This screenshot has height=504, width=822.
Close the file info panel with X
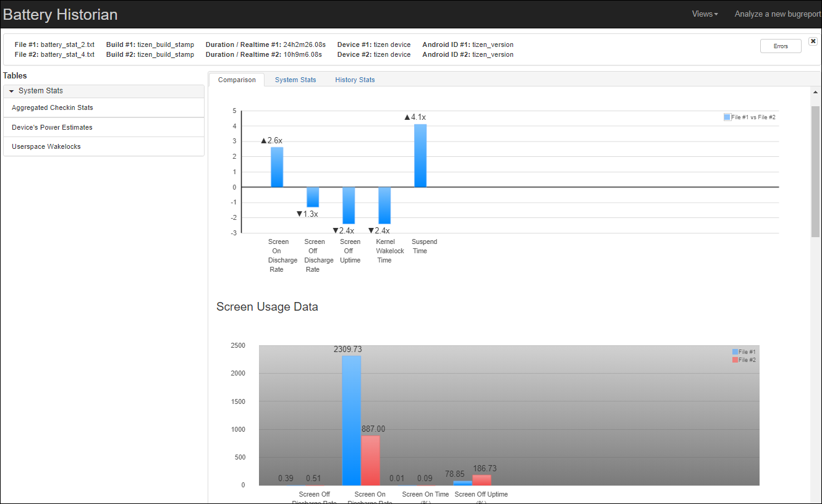click(x=813, y=41)
